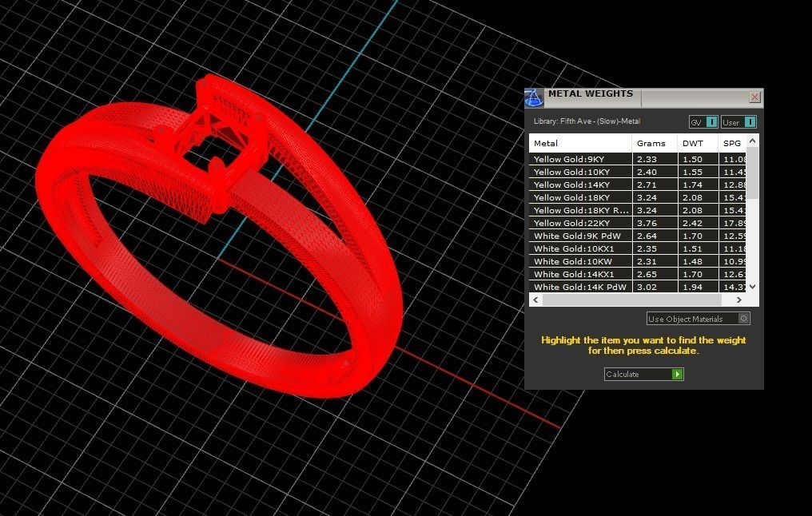Image resolution: width=812 pixels, height=516 pixels.
Task: Click the metal list scroll-down arrow
Action: click(x=752, y=287)
